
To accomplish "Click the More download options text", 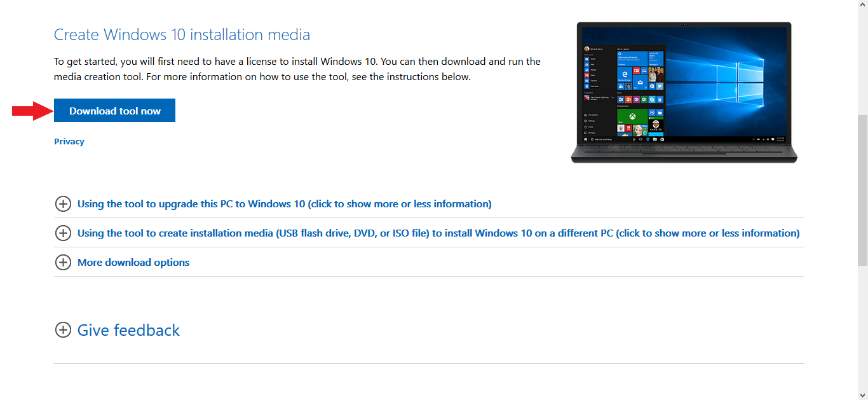I will pos(133,263).
